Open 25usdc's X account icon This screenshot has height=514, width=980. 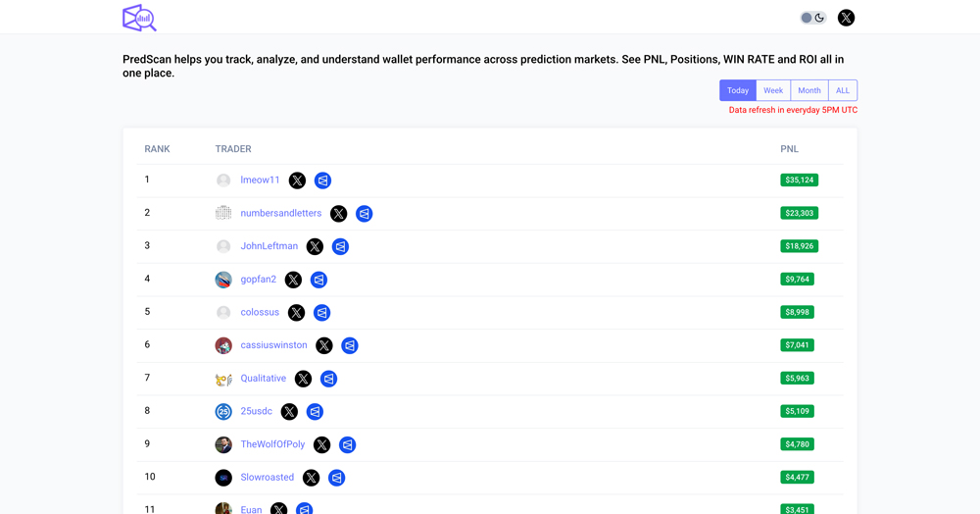[289, 411]
